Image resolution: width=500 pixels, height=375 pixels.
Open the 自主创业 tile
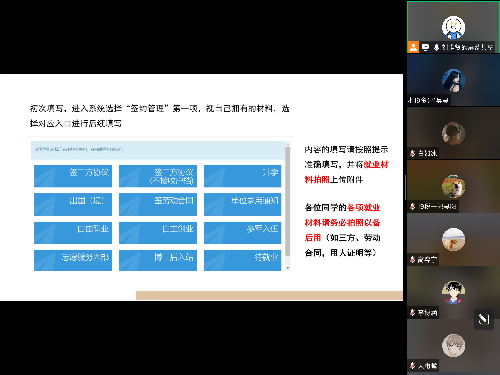point(158,233)
